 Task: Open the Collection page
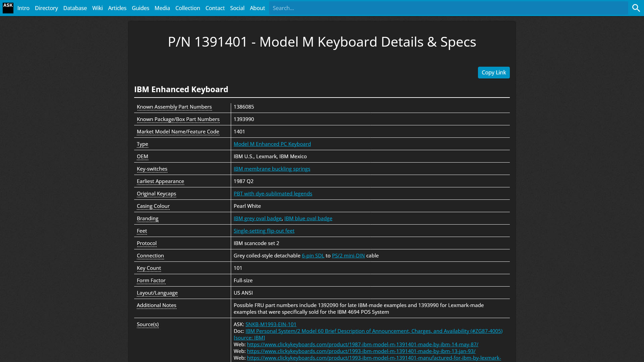tap(188, 8)
